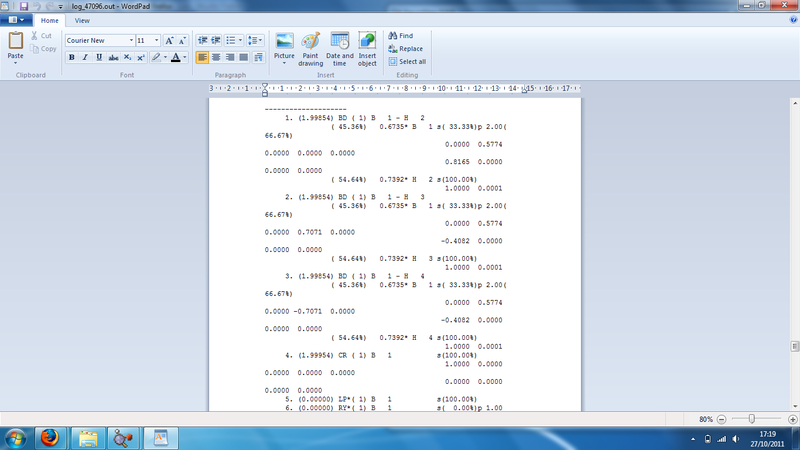Justify the paragraph text
The height and width of the screenshot is (450, 800).
(x=244, y=57)
